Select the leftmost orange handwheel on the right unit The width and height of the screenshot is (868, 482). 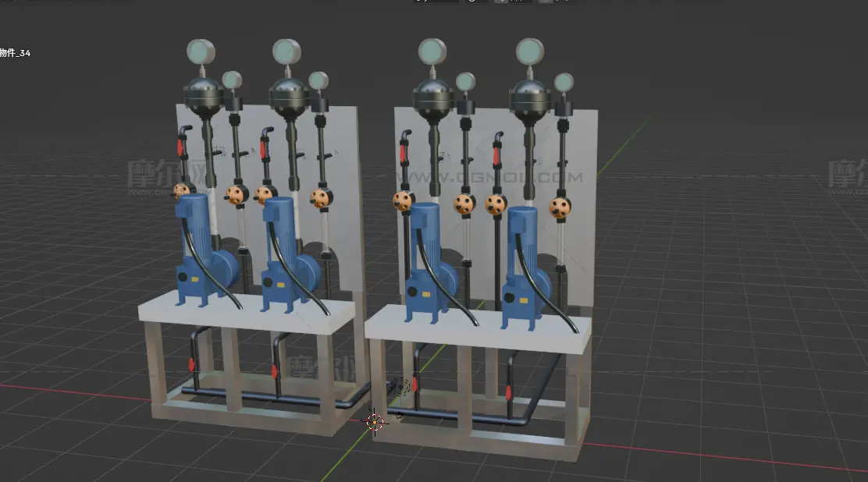pos(403,201)
